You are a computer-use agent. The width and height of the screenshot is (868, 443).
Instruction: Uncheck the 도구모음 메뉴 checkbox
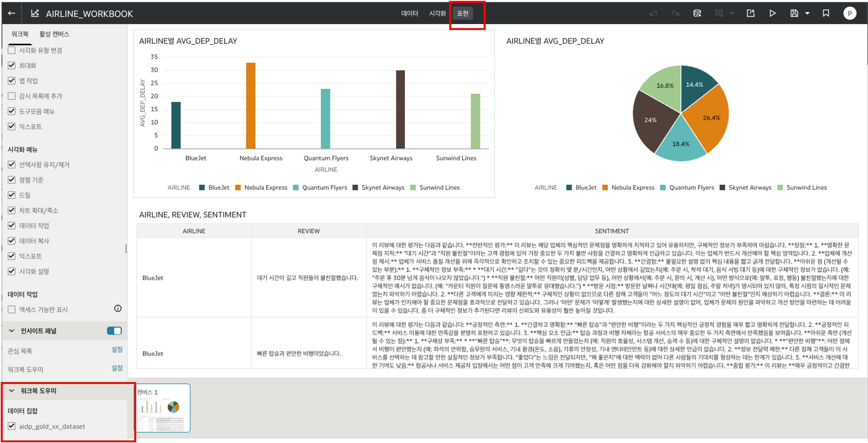point(12,111)
